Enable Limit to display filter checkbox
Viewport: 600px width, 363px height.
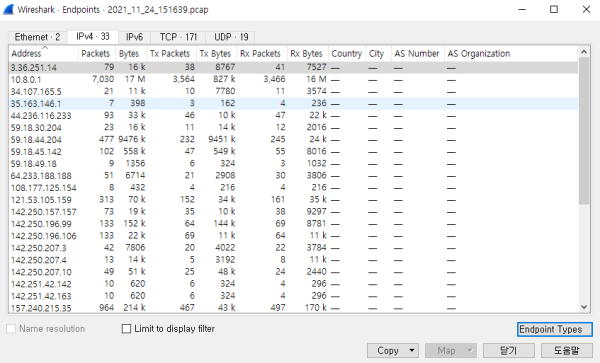126,329
